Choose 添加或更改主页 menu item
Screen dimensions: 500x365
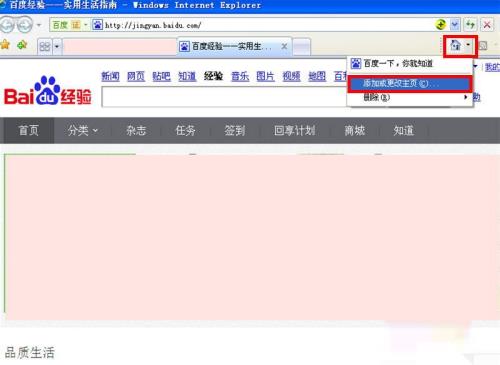point(410,84)
